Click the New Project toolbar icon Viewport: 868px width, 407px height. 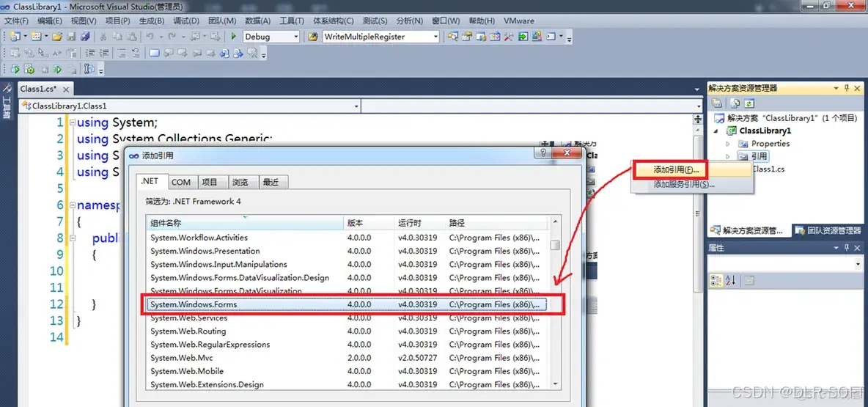coord(15,37)
